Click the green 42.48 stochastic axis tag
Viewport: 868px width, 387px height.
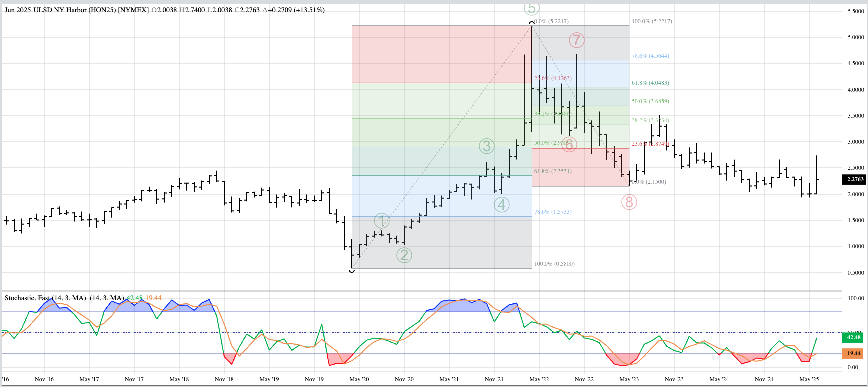point(853,337)
